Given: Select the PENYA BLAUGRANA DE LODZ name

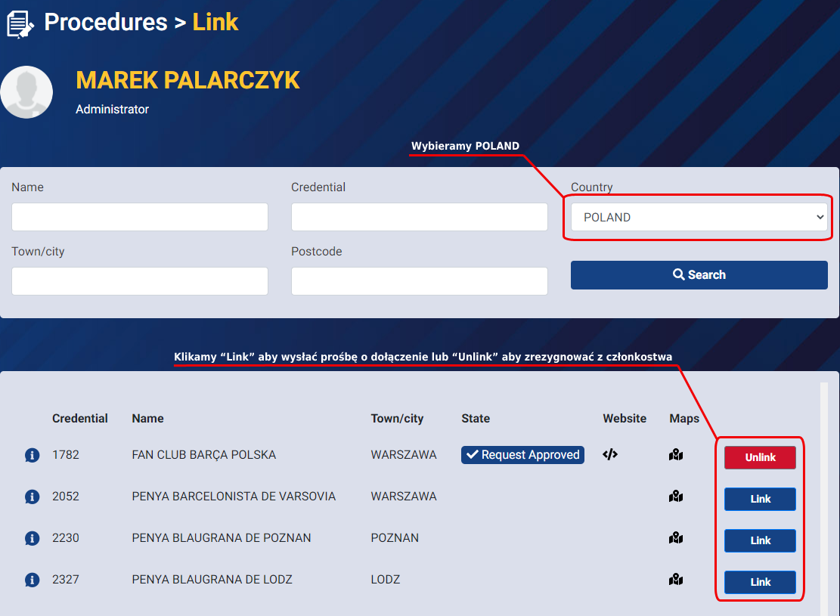Looking at the screenshot, I should (x=212, y=579).
